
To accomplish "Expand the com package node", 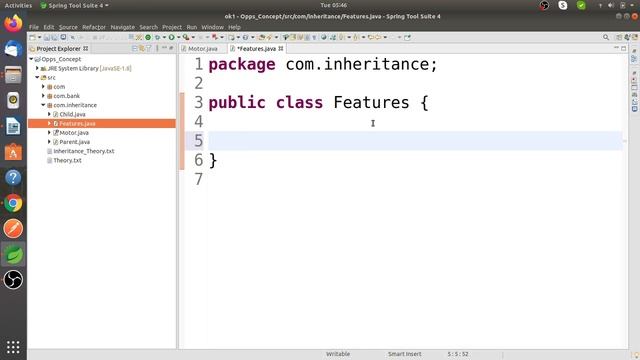I will click(x=43, y=87).
